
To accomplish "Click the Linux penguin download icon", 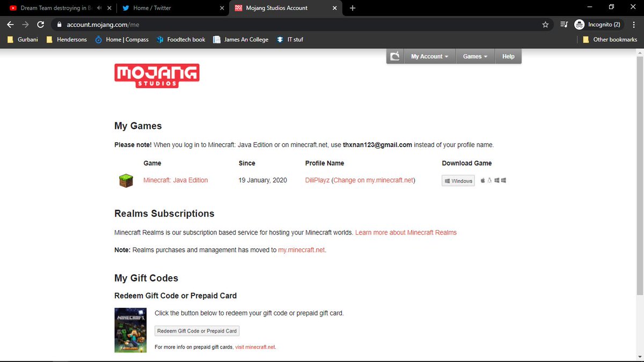I will pos(489,180).
